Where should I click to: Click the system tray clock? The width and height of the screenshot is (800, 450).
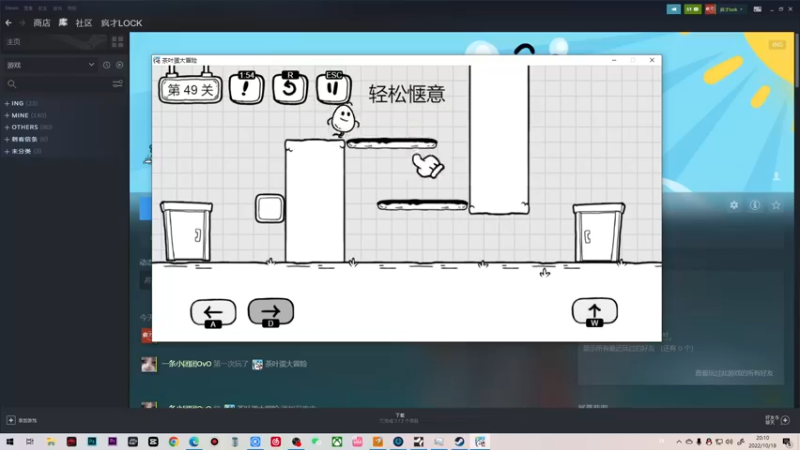[x=762, y=442]
